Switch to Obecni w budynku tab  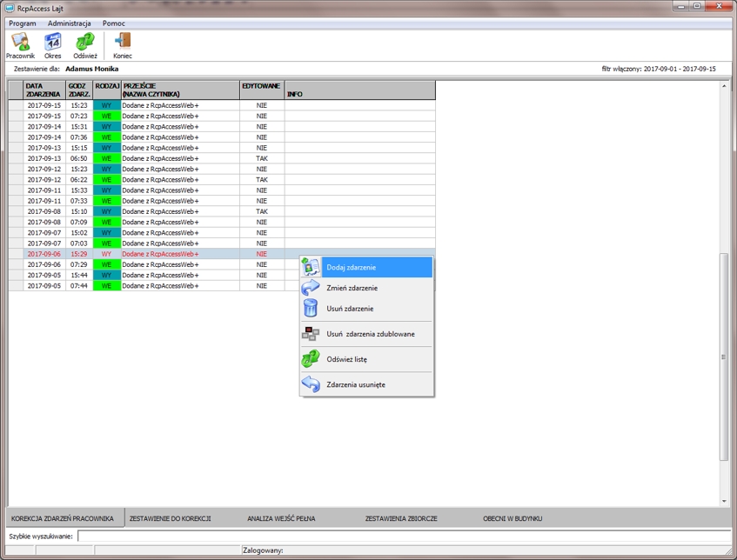click(513, 518)
